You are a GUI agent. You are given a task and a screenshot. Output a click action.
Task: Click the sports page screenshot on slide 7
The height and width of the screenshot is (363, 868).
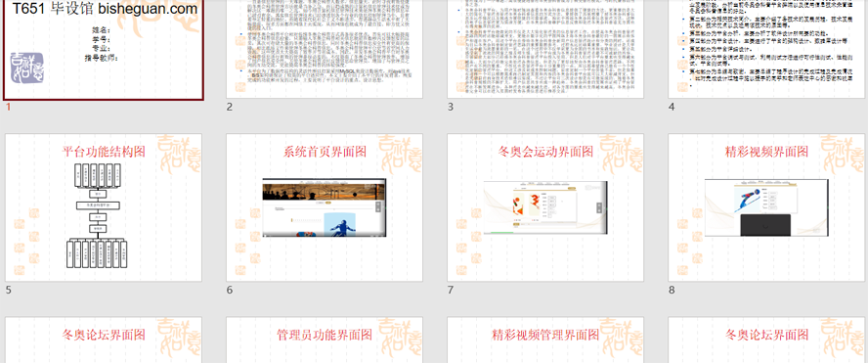[x=545, y=207]
